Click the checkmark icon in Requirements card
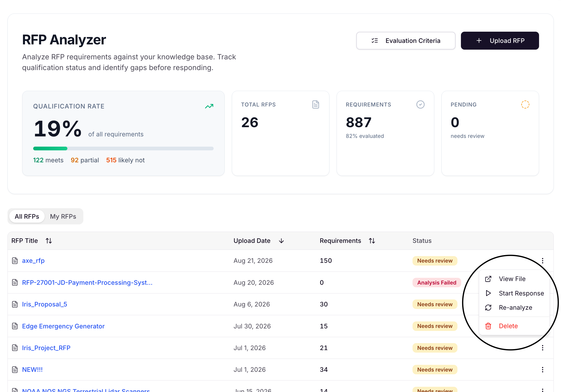Image resolution: width=561 pixels, height=392 pixels. (x=421, y=104)
